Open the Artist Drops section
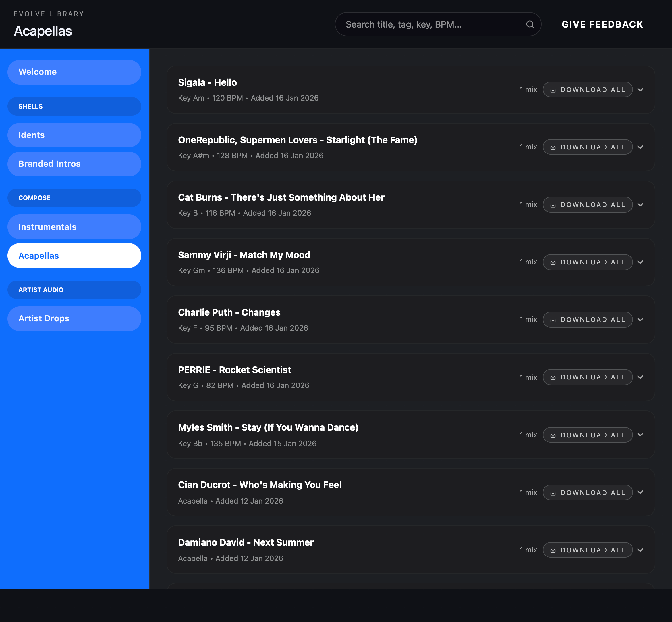This screenshot has width=672, height=622. pyautogui.click(x=74, y=318)
